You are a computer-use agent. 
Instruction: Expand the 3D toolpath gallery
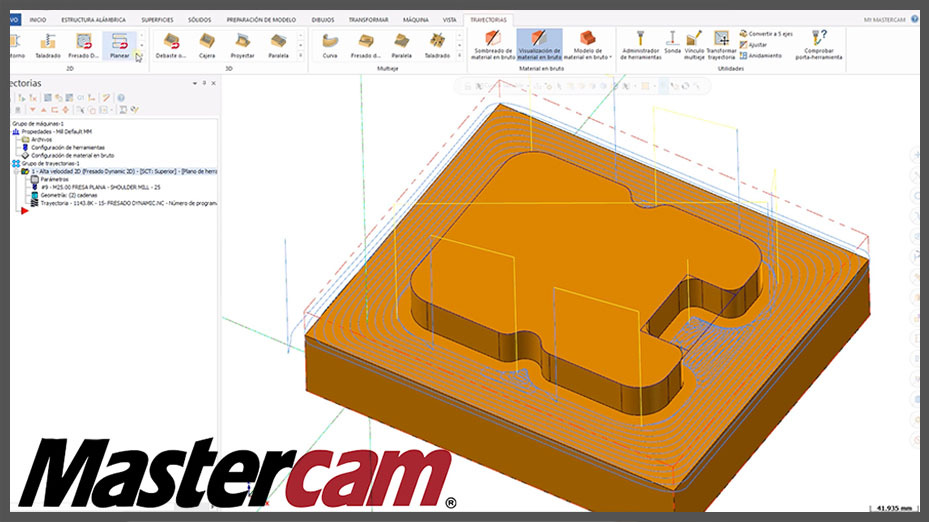pos(300,56)
